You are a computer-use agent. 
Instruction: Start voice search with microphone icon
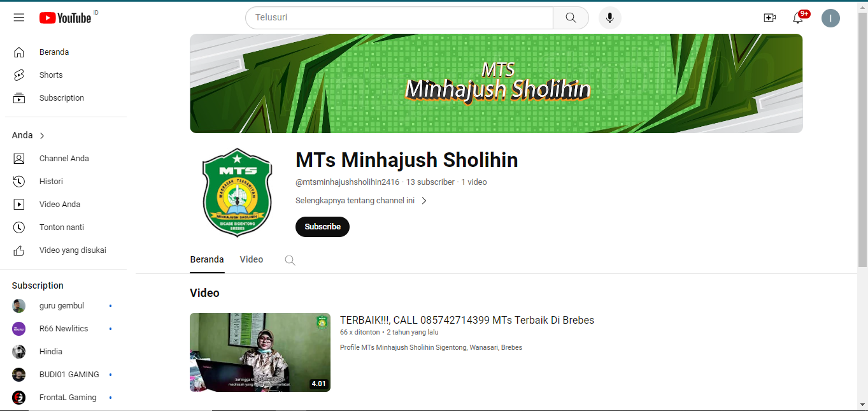coord(609,18)
